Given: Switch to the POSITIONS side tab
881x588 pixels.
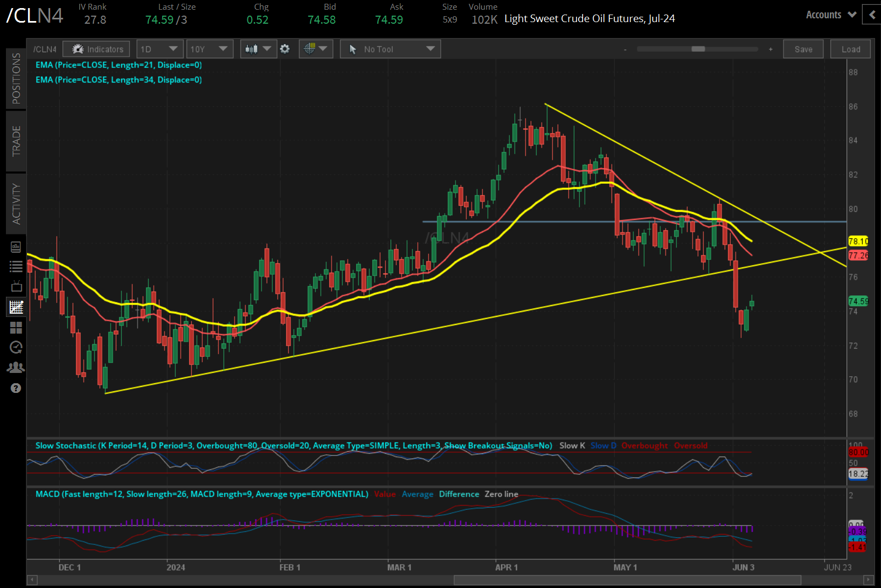Looking at the screenshot, I should pyautogui.click(x=16, y=79).
